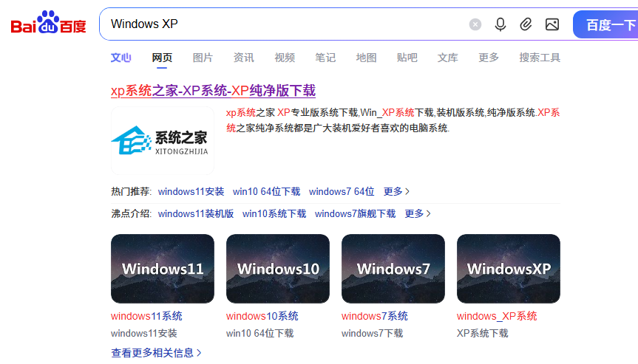
Task: Expand 更多 in 热门推荐 row
Action: (396, 191)
